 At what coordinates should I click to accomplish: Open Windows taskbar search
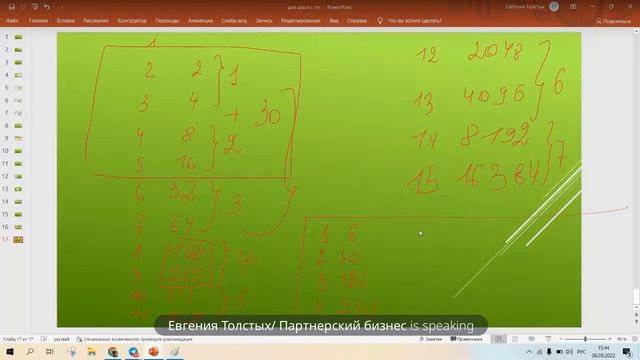tap(30, 352)
